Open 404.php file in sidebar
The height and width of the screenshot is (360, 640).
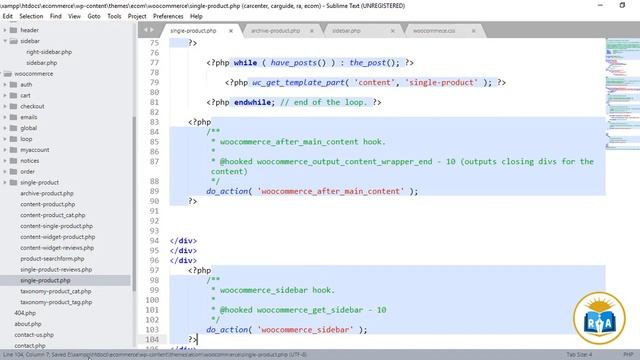tap(25, 313)
